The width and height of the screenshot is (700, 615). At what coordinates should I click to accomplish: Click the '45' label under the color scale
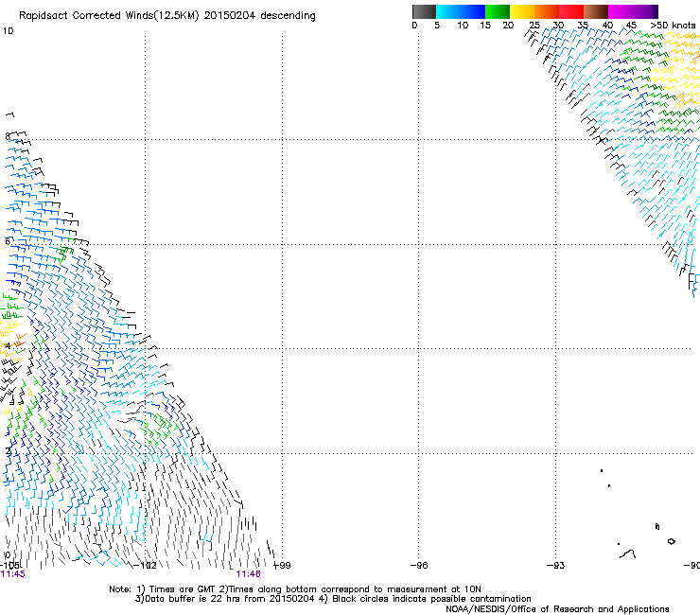pos(631,26)
